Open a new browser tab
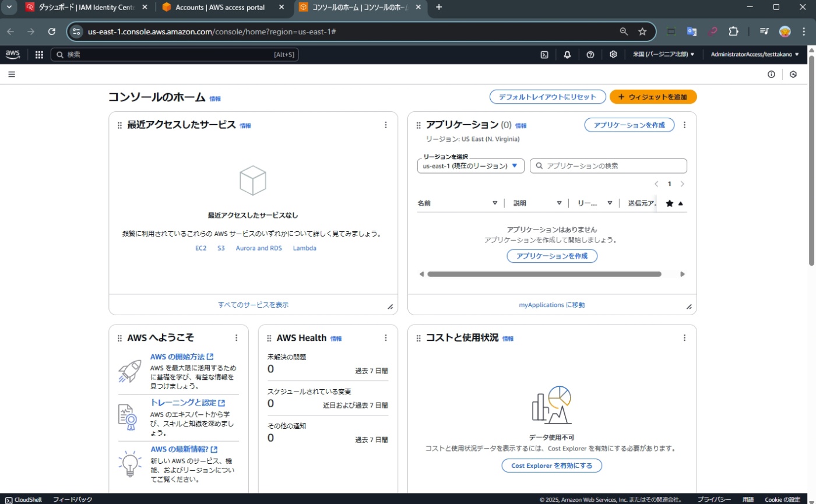This screenshot has height=504, width=816. click(439, 8)
